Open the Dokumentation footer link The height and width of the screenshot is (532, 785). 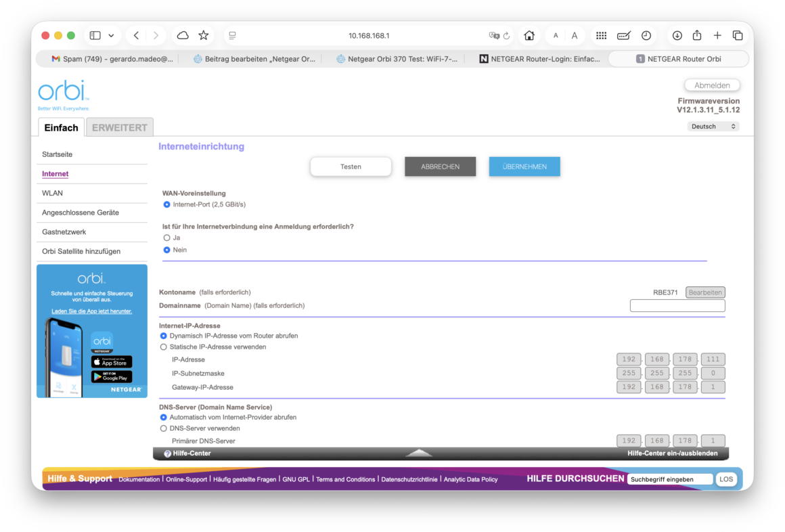[x=139, y=479]
